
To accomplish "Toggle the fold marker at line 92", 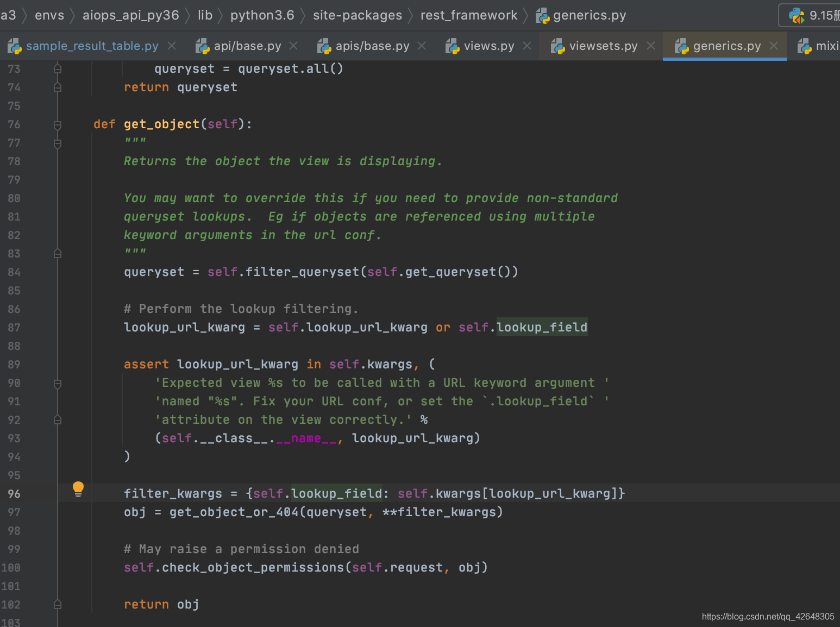I will pos(58,420).
